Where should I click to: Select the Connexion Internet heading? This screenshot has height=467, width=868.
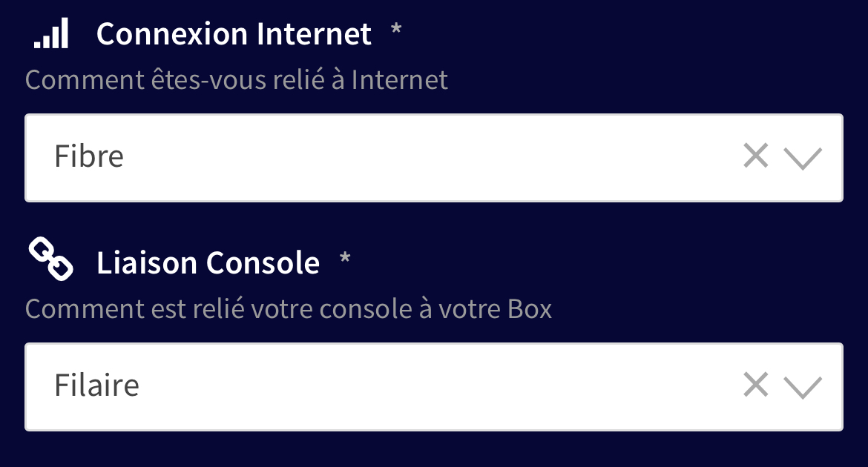(x=234, y=34)
